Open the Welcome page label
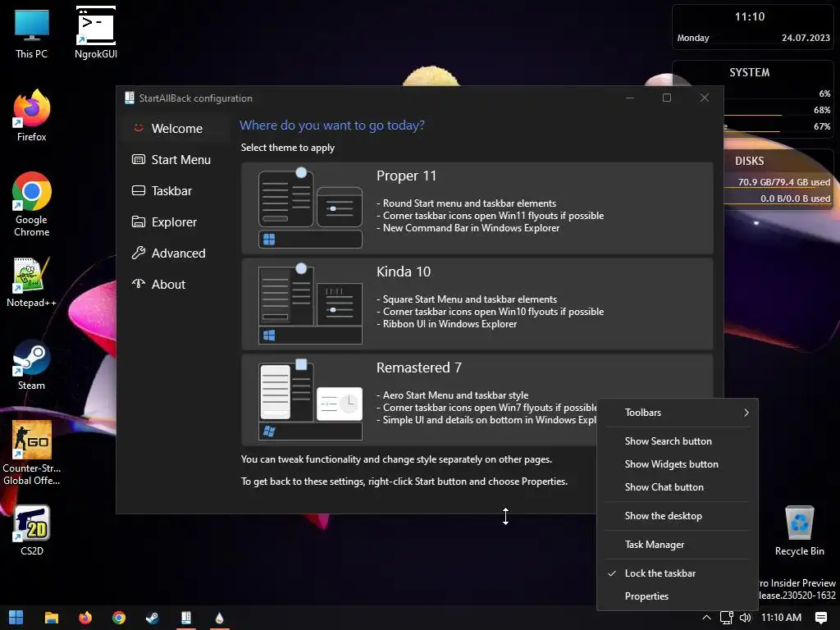The image size is (840, 630). point(177,129)
